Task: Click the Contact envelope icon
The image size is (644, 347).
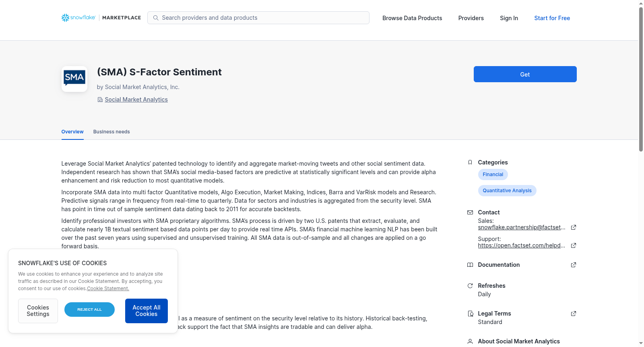Action: 470,212
